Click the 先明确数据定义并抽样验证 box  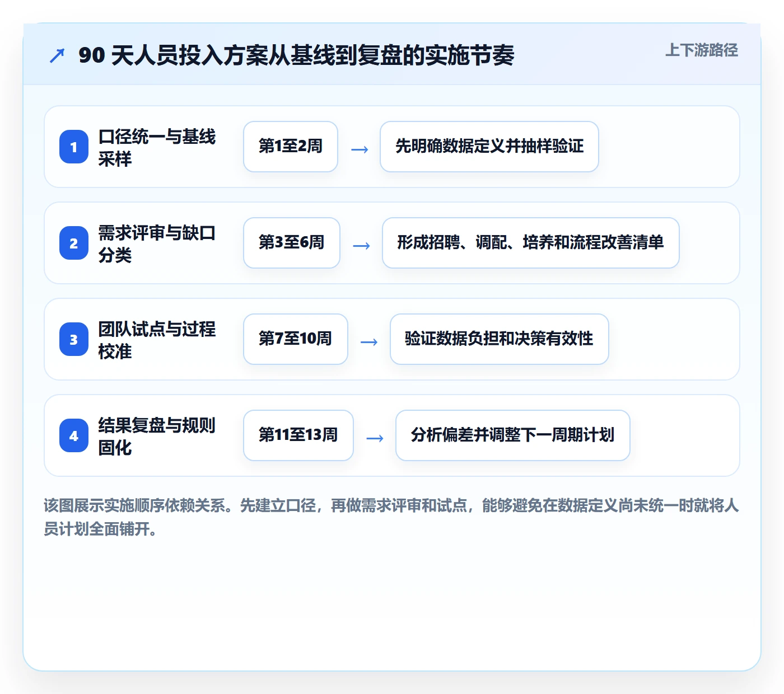[x=489, y=147]
